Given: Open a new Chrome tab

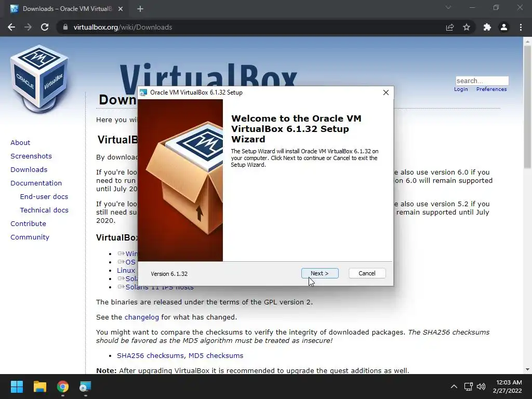Looking at the screenshot, I should (x=140, y=9).
